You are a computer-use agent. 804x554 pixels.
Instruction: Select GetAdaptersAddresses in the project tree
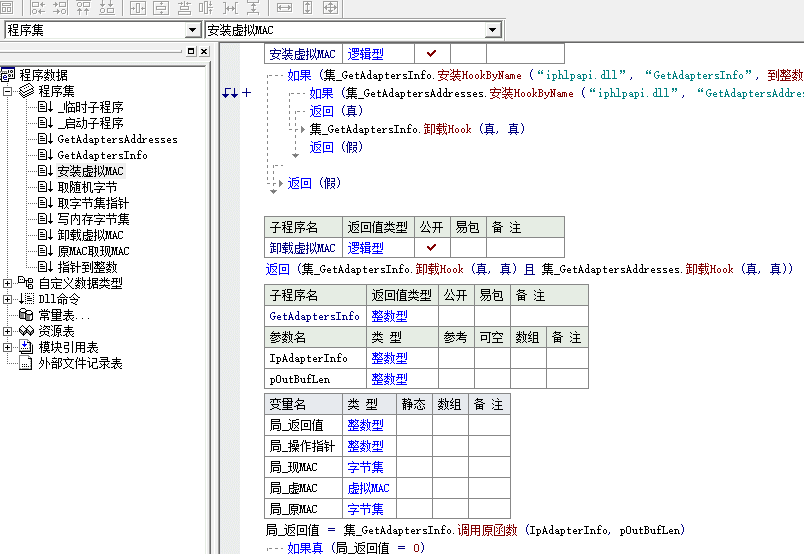tap(117, 139)
